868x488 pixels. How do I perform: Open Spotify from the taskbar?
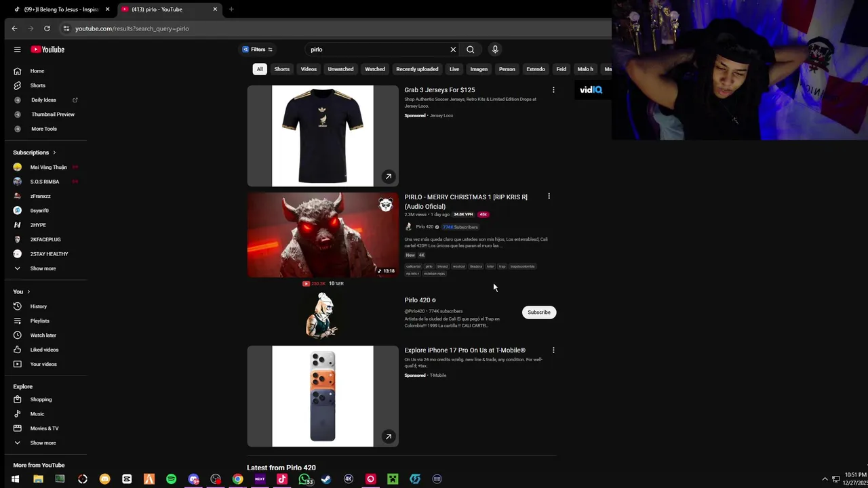(x=171, y=479)
